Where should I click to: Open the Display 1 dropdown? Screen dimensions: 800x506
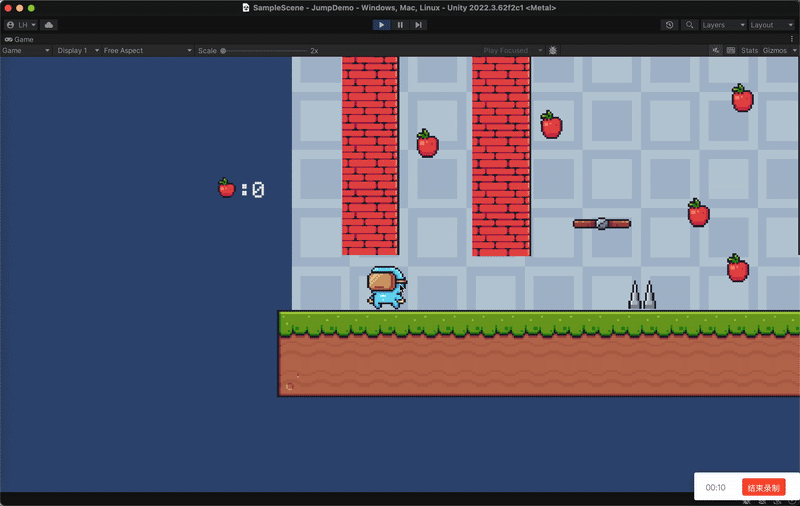click(76, 50)
